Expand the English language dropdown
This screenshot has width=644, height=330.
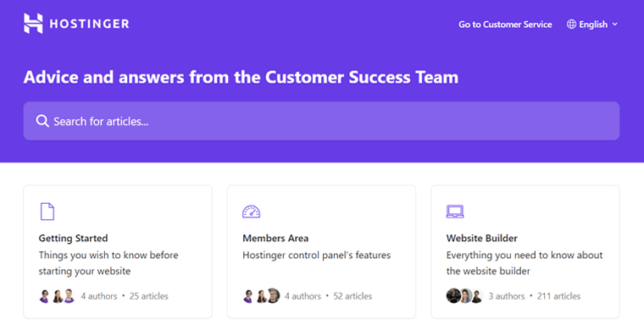(592, 25)
